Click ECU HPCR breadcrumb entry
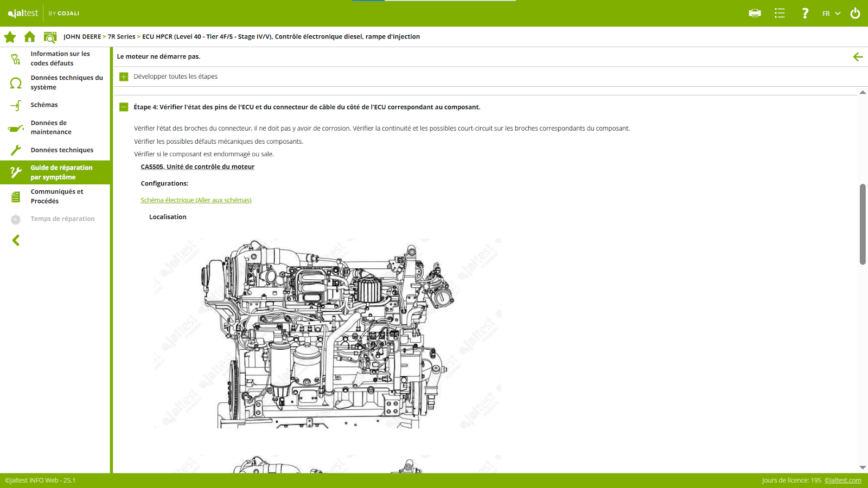The width and height of the screenshot is (868, 488). click(281, 37)
